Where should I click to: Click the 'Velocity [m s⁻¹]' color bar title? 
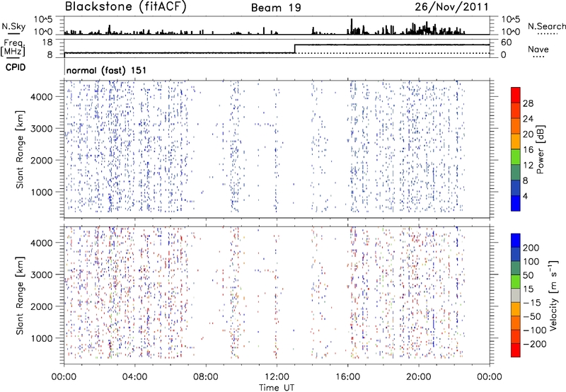pyautogui.click(x=553, y=295)
